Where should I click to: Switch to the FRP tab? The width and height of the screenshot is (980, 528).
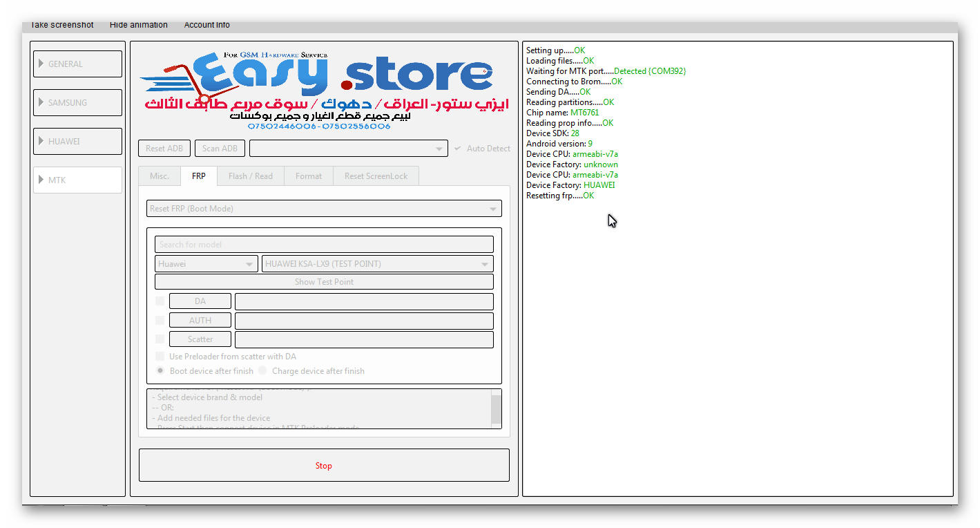pos(198,176)
